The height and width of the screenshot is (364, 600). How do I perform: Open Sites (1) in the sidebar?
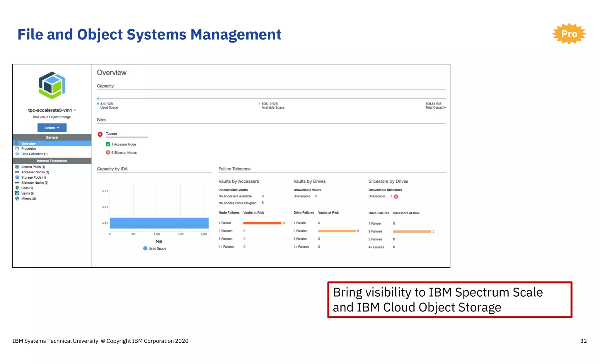[27, 188]
